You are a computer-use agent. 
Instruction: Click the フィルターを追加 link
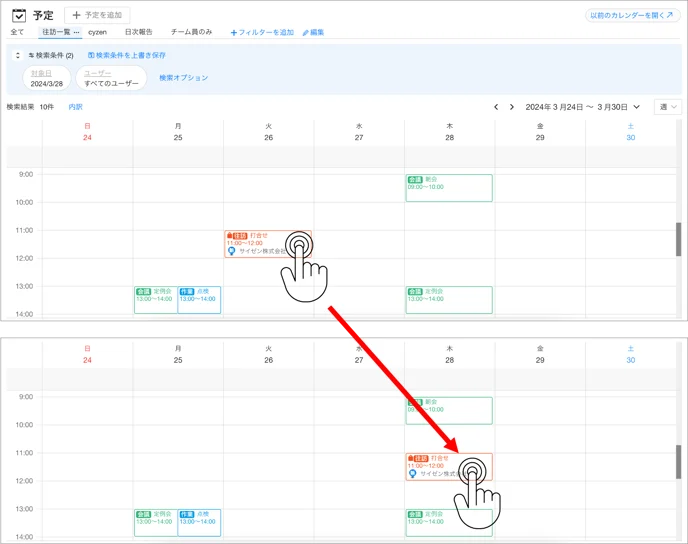click(x=262, y=32)
